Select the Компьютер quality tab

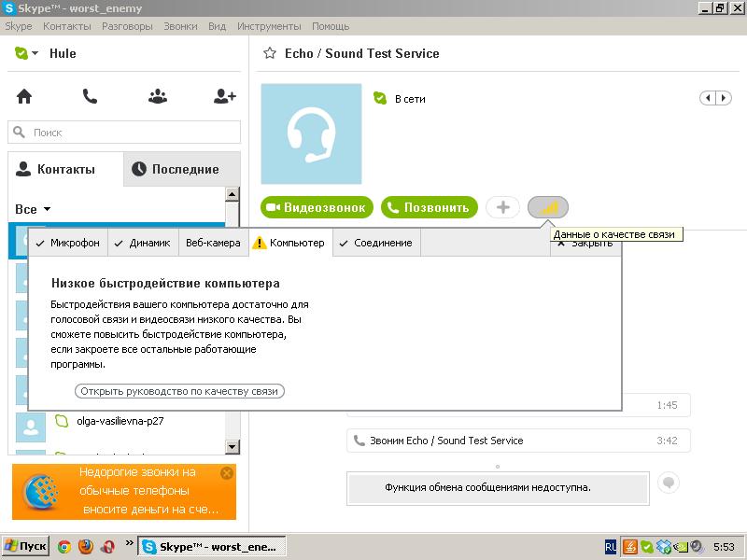(x=290, y=243)
